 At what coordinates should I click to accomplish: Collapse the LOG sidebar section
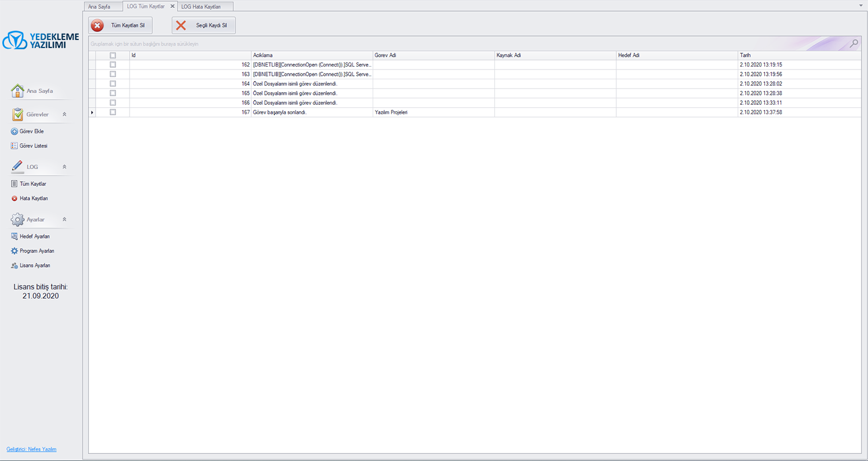(x=64, y=167)
